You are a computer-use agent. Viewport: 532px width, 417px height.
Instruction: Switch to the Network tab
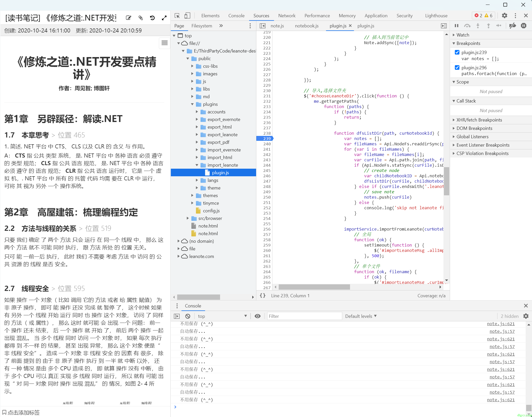[x=287, y=16]
